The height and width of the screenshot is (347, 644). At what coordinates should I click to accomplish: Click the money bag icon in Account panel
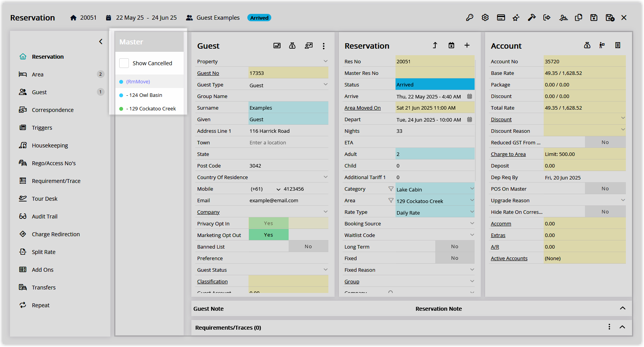tap(587, 46)
